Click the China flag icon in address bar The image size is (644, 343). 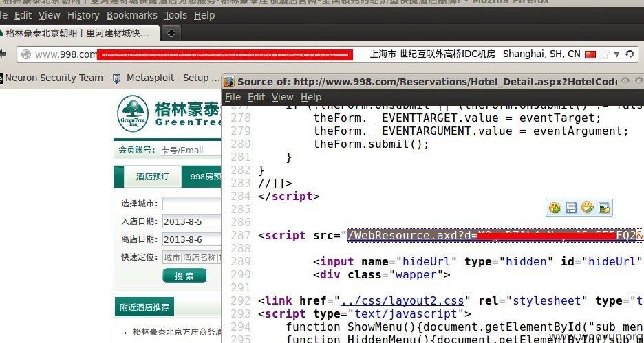coord(590,54)
